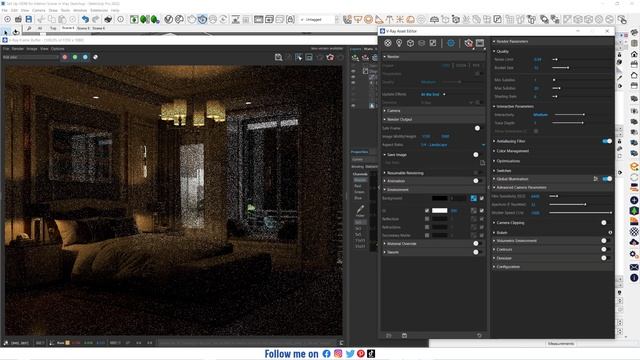Viewport: 640px width, 360px height.
Task: Click the Render with V-Ray teapot icon
Action: click(469, 43)
